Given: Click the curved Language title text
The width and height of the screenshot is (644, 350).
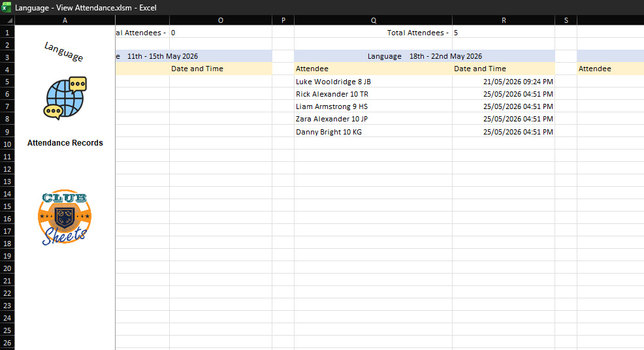Looking at the screenshot, I should pyautogui.click(x=63, y=52).
